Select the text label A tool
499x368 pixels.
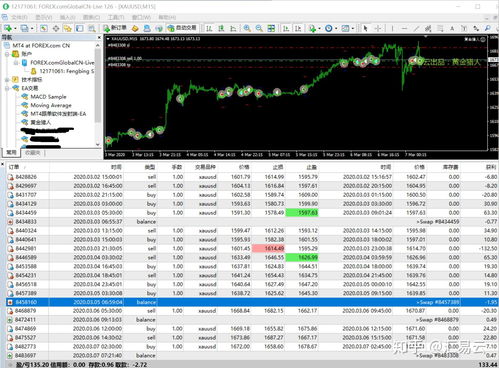[x=452, y=29]
